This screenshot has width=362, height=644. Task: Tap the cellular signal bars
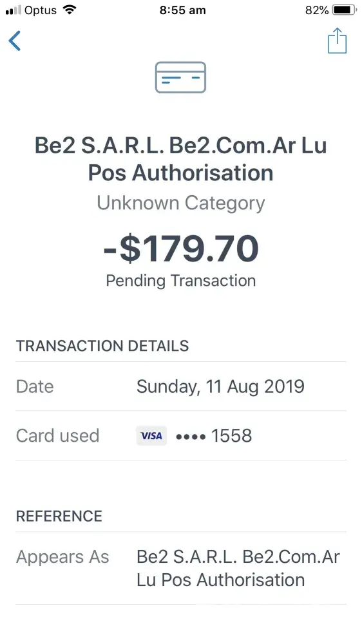(x=13, y=10)
